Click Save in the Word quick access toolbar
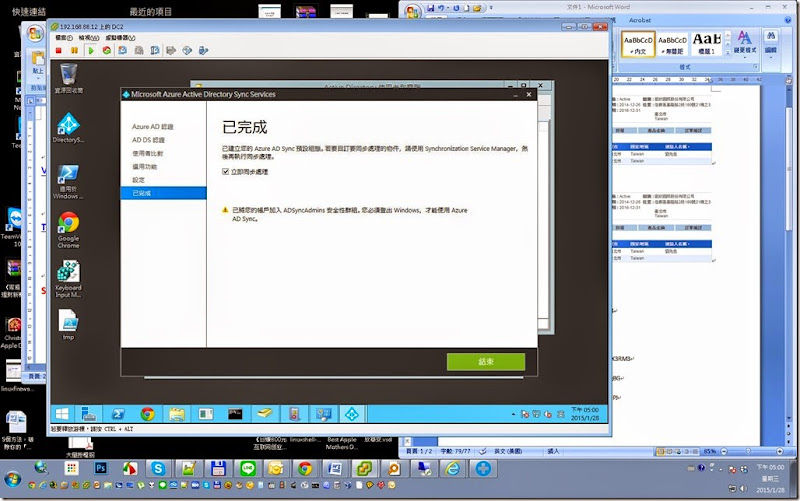This screenshot has width=800, height=501. [x=431, y=8]
